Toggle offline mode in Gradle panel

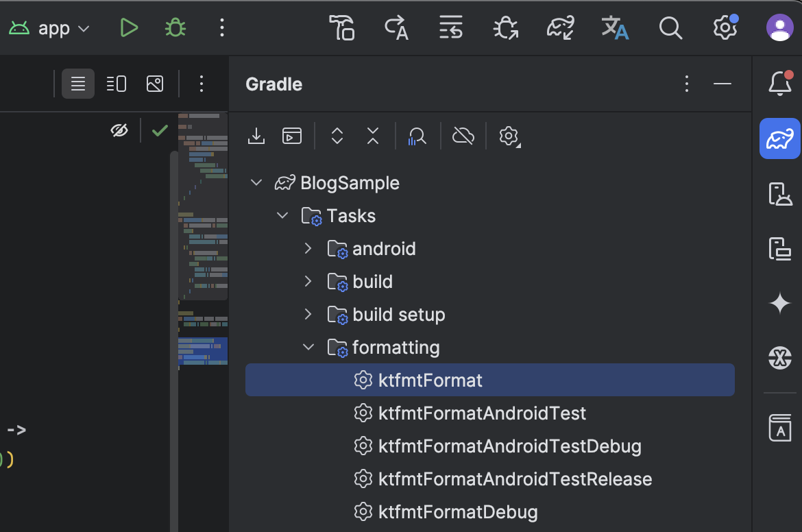pyautogui.click(x=463, y=136)
